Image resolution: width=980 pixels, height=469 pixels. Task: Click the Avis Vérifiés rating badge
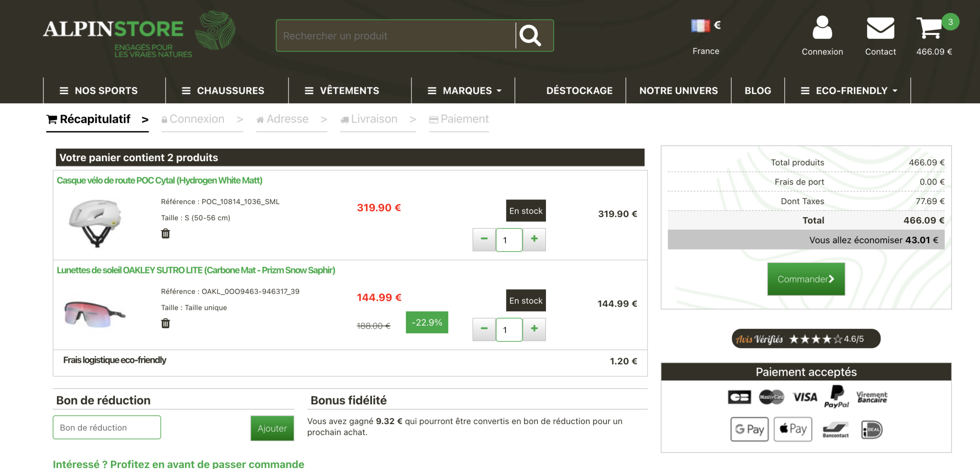(x=805, y=338)
